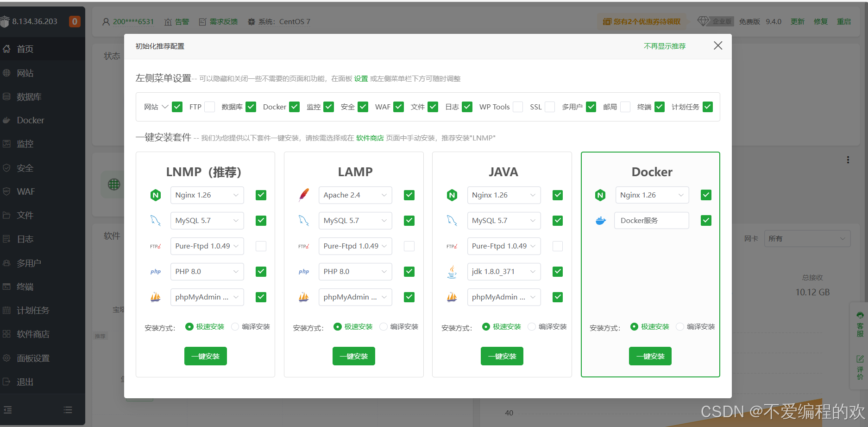Open Apache 2.4 version dropdown

click(355, 195)
